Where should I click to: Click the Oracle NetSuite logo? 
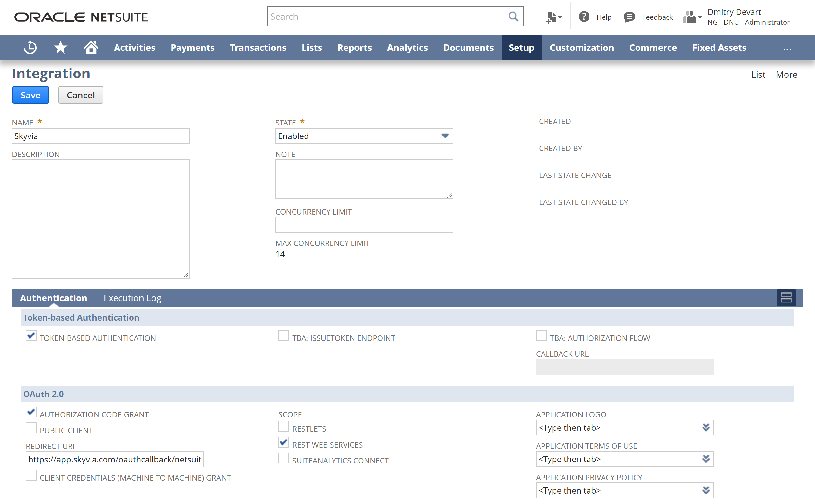tap(81, 17)
